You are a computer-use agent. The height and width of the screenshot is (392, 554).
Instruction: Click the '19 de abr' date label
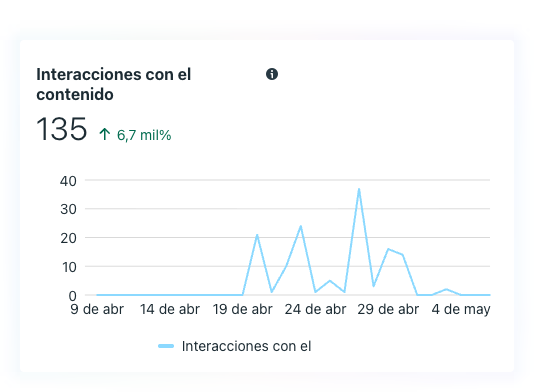243,309
